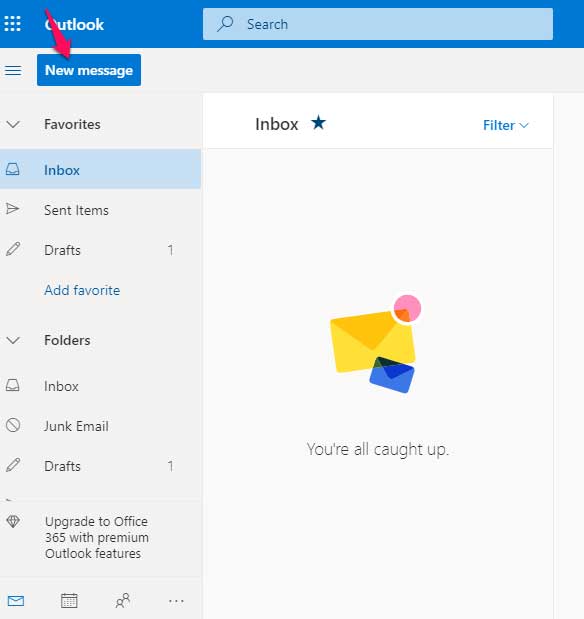Click the Favorites section label
Screen dimensions: 584x619
(x=72, y=124)
